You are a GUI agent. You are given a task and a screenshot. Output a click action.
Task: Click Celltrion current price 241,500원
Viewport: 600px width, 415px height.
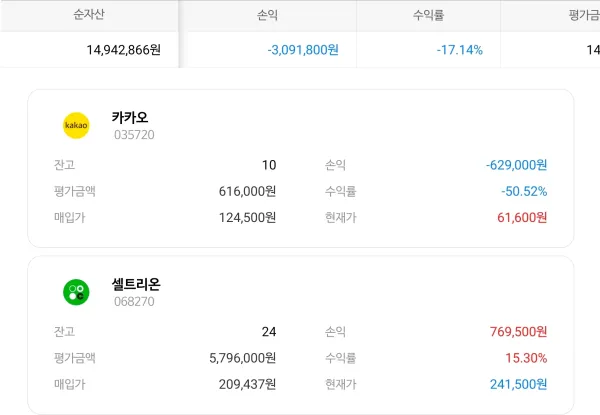(x=518, y=384)
